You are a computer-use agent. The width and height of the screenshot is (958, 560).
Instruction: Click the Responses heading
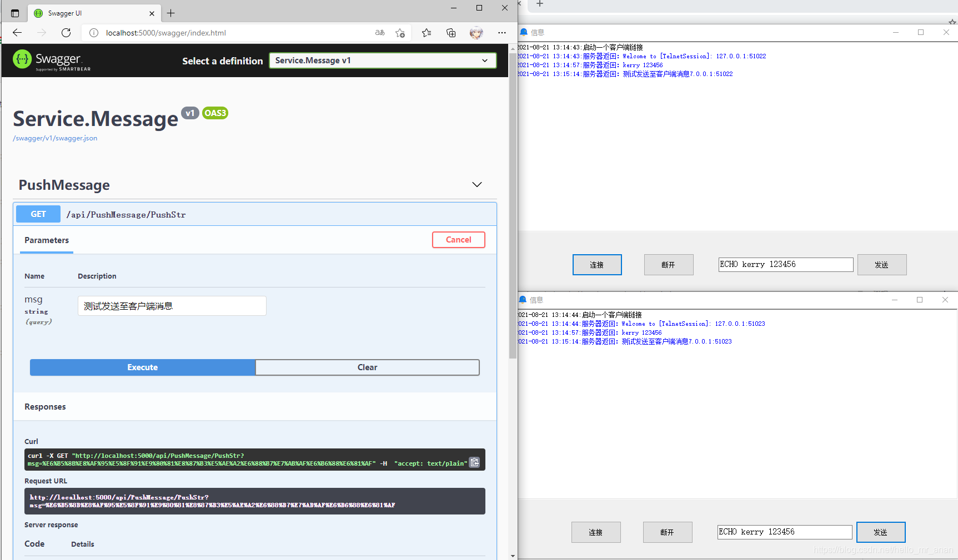pos(45,407)
